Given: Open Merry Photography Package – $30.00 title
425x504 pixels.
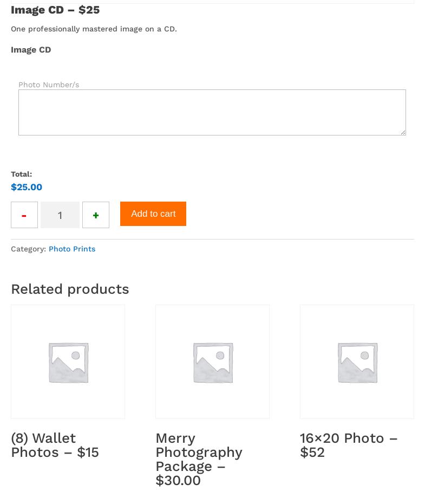Looking at the screenshot, I should (x=199, y=459).
